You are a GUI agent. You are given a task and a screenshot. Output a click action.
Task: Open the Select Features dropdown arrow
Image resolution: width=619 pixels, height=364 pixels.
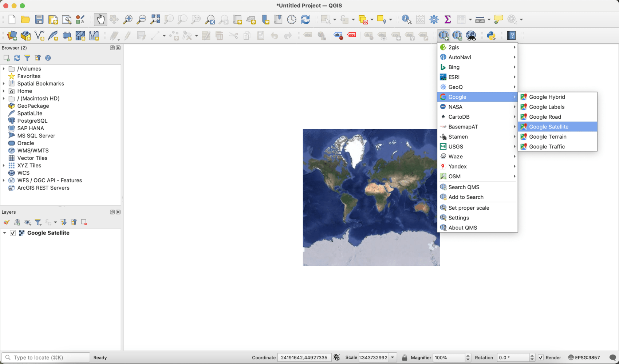click(334, 20)
